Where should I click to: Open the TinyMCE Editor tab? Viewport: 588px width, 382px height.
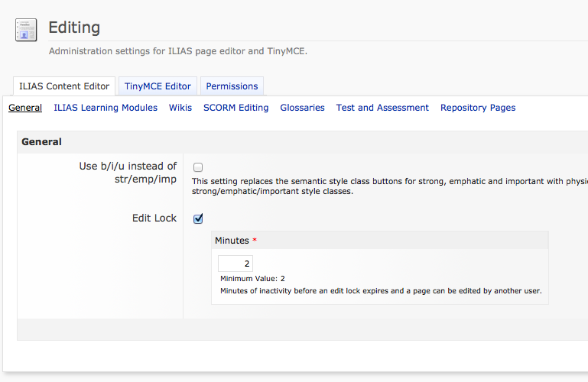pyautogui.click(x=158, y=86)
